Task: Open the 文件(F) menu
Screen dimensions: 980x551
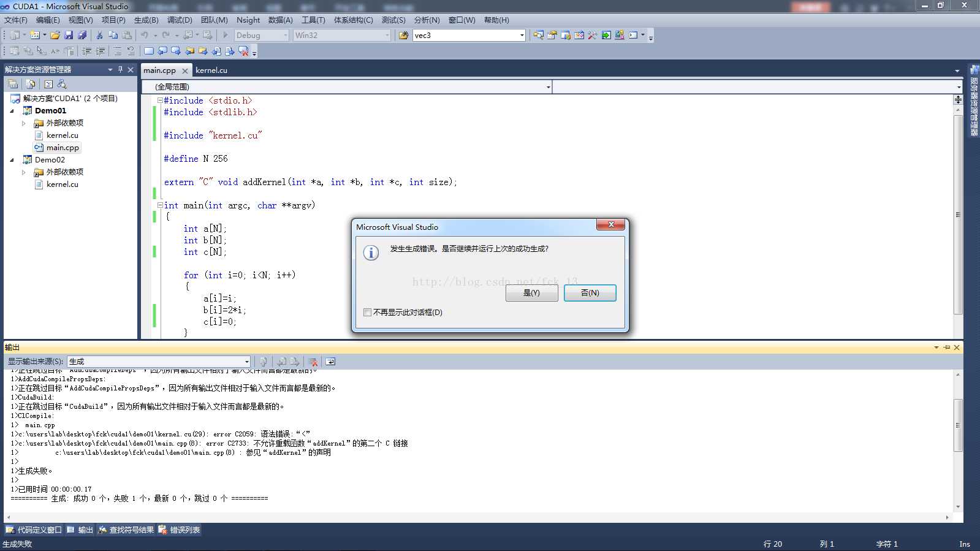Action: point(16,20)
